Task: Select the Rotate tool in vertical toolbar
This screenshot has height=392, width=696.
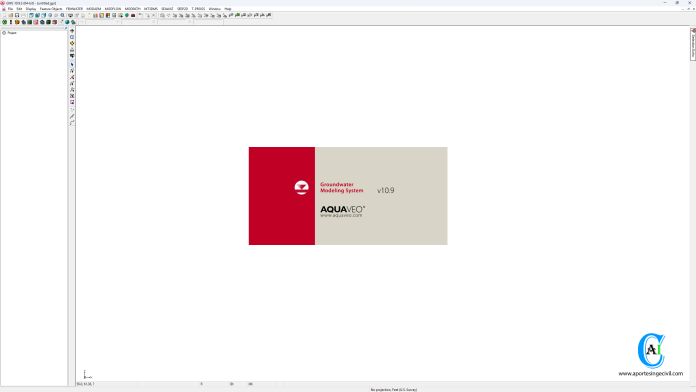Action: (72, 44)
